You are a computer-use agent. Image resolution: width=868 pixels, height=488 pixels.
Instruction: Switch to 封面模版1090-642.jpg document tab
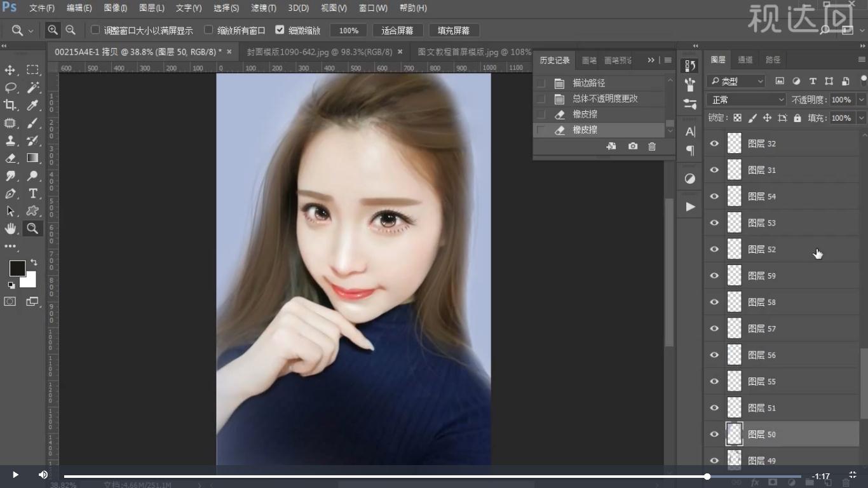(x=320, y=51)
